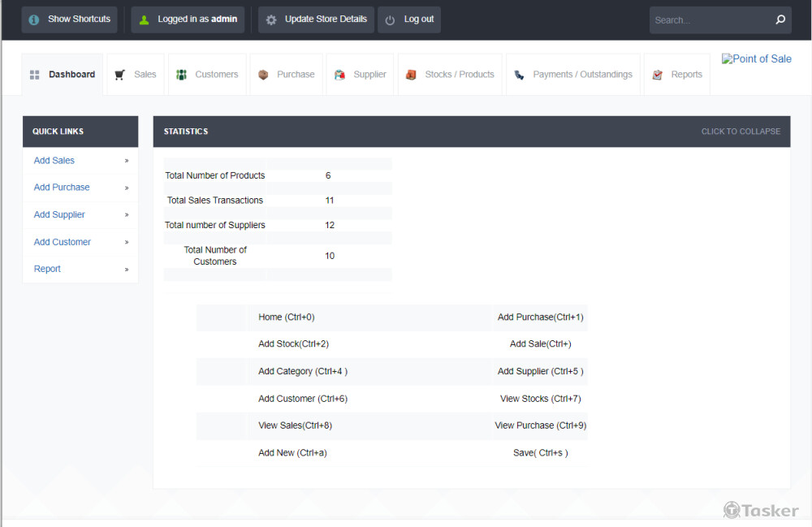This screenshot has height=527, width=812.
Task: Click the Customers people icon
Action: click(x=182, y=75)
